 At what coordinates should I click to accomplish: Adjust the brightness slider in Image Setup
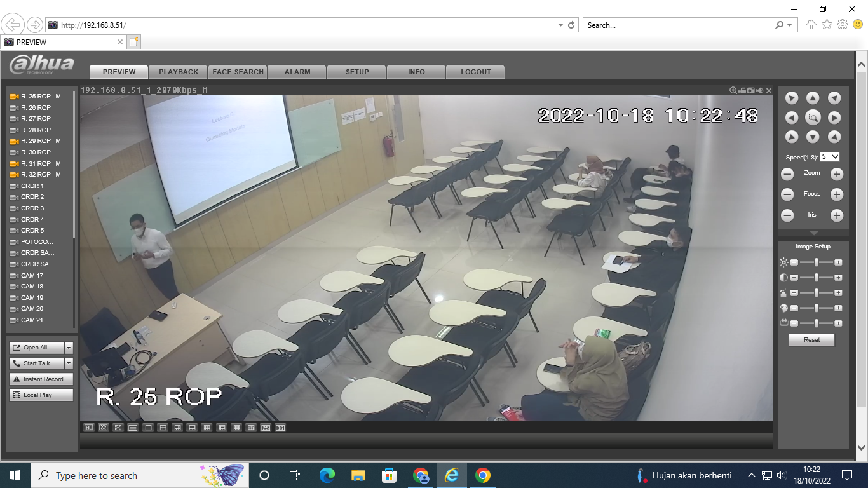click(816, 262)
